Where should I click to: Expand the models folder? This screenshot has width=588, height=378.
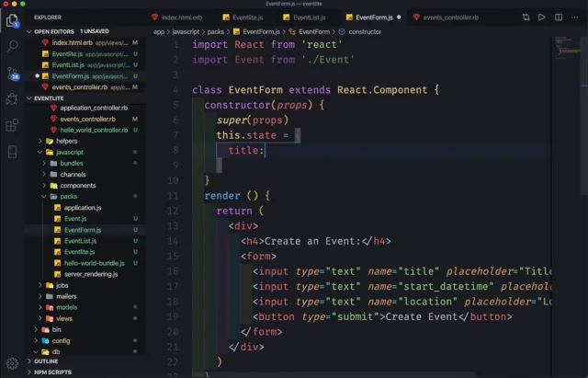66,307
